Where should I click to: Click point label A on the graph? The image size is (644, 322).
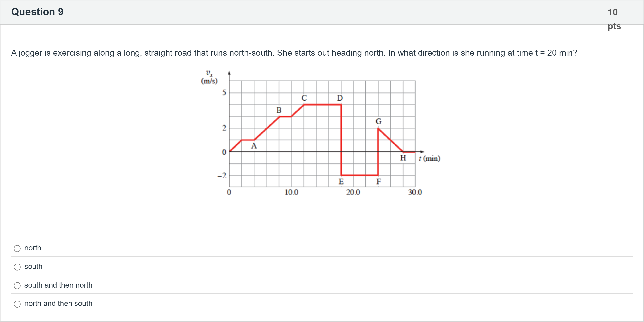(x=254, y=146)
